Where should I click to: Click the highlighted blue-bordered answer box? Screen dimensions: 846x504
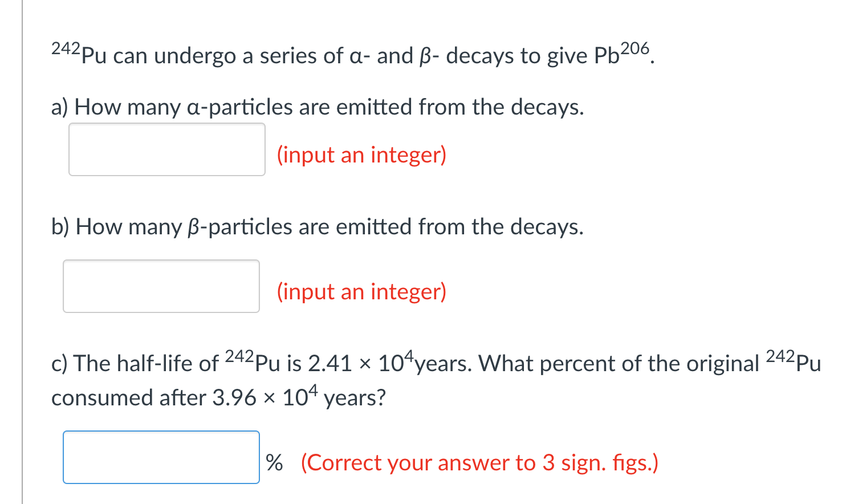click(161, 457)
